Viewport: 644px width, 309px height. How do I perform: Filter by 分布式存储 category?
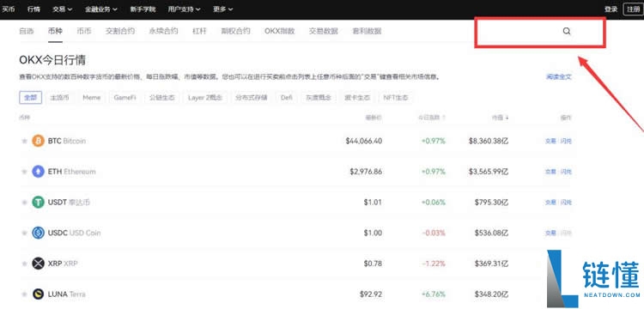[252, 98]
